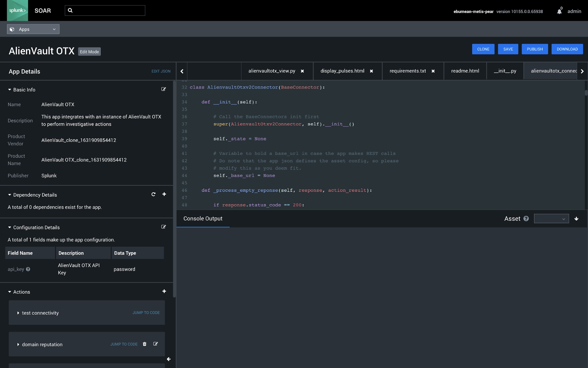Collapse Actions section
The height and width of the screenshot is (368, 588).
point(9,292)
